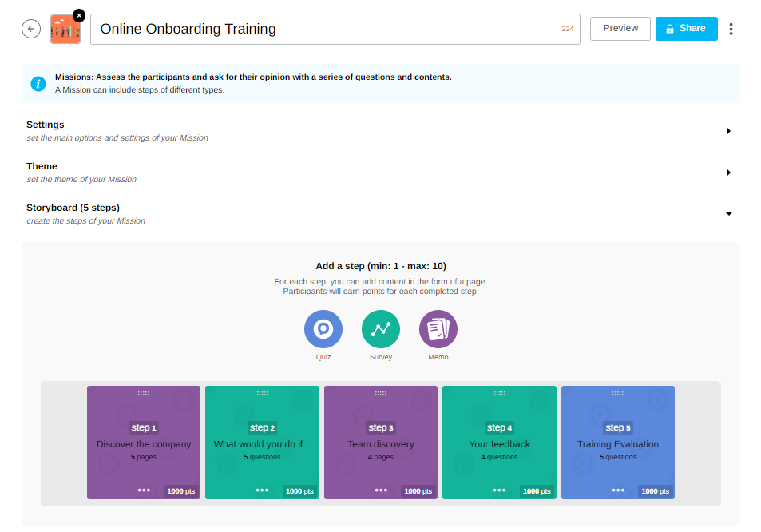
Task: Add a Quiz step
Action: pos(323,329)
